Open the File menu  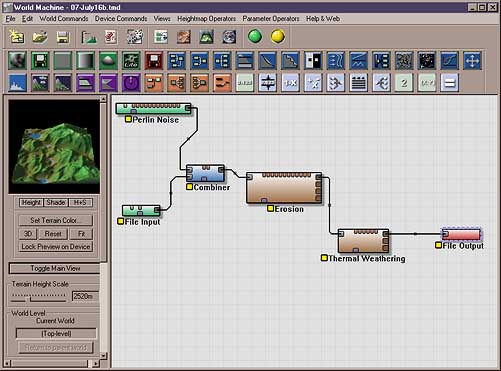10,19
